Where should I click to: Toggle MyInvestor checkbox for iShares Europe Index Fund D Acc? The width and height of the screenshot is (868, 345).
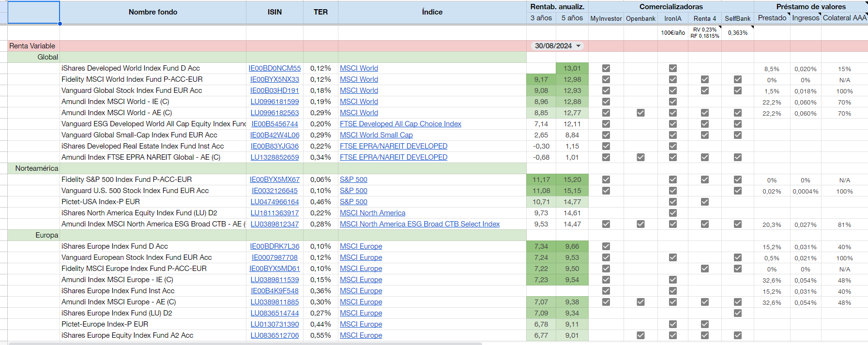606,246
